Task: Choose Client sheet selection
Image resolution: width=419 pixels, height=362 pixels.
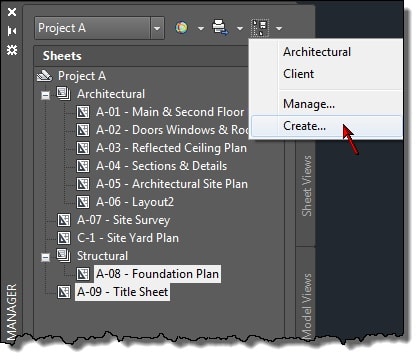Action: click(298, 74)
